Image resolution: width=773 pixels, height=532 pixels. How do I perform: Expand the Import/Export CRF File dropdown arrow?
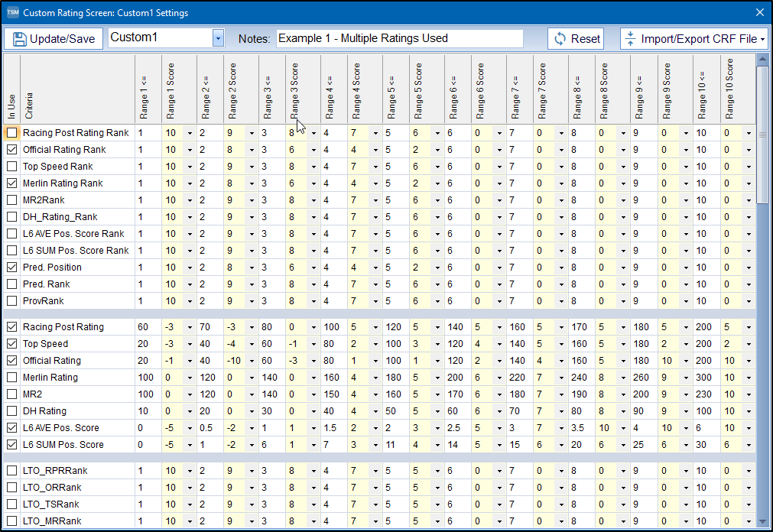click(x=763, y=39)
